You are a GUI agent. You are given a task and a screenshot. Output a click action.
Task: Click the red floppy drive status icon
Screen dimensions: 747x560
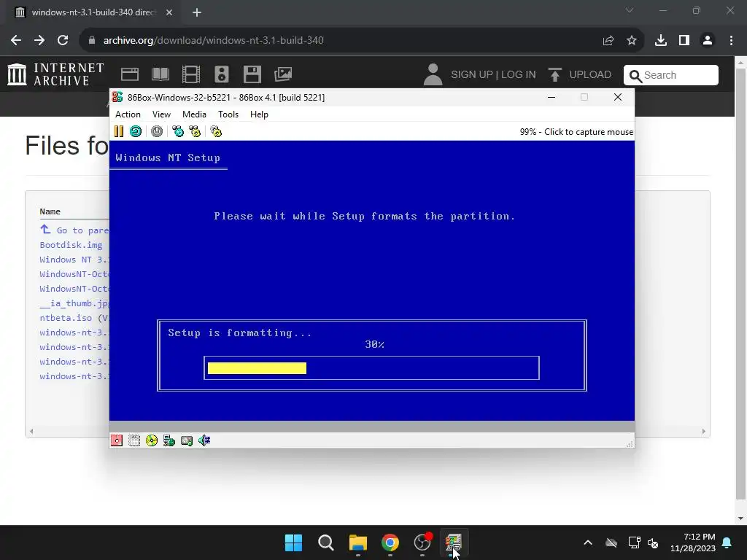pyautogui.click(x=117, y=440)
